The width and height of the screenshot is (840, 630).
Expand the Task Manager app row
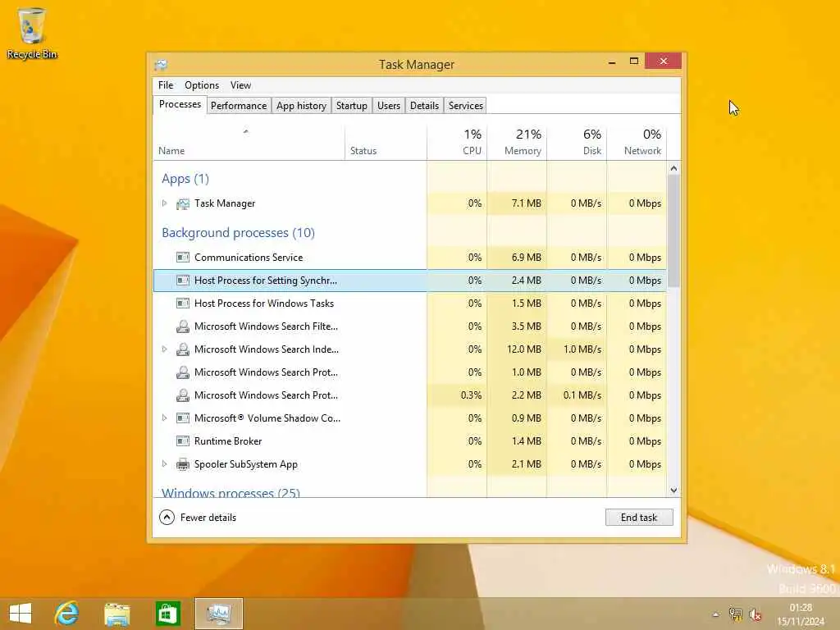tap(164, 203)
